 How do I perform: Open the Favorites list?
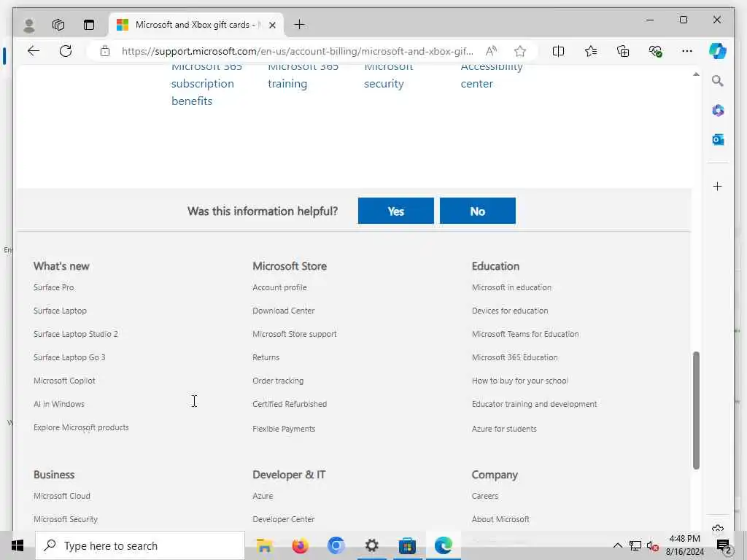point(591,51)
